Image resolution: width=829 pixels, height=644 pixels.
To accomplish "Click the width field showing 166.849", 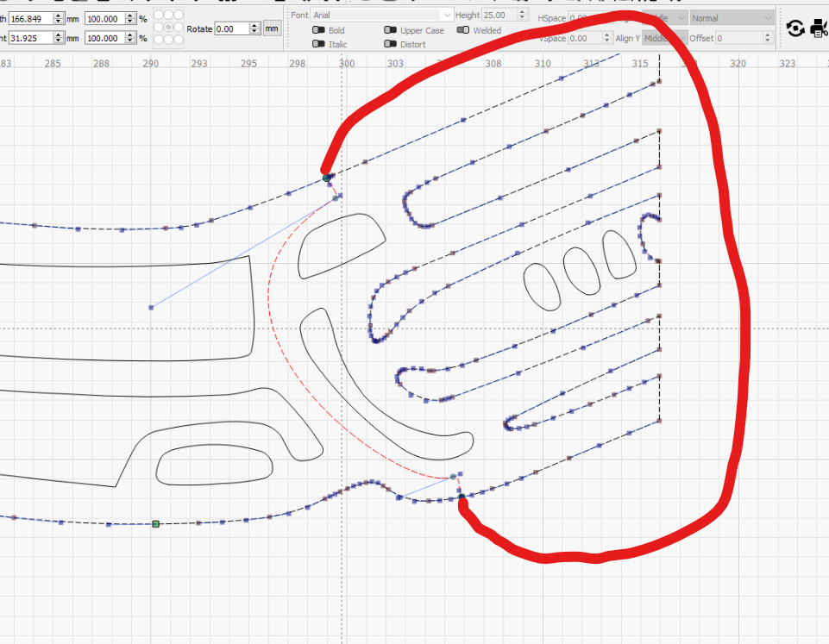I will [x=31, y=18].
